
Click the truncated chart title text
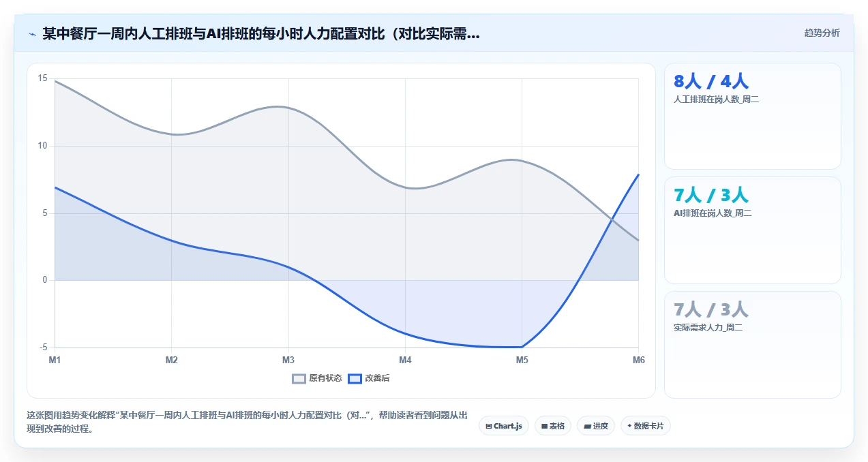point(261,34)
